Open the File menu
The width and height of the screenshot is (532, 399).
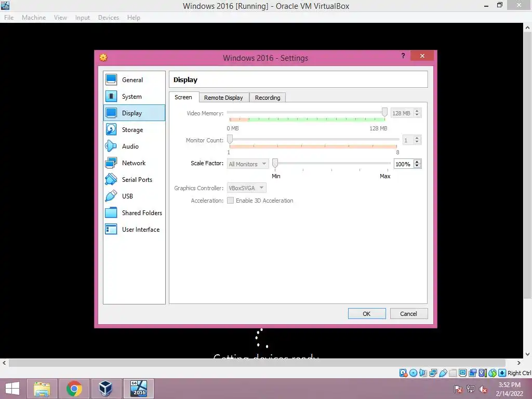pyautogui.click(x=9, y=17)
